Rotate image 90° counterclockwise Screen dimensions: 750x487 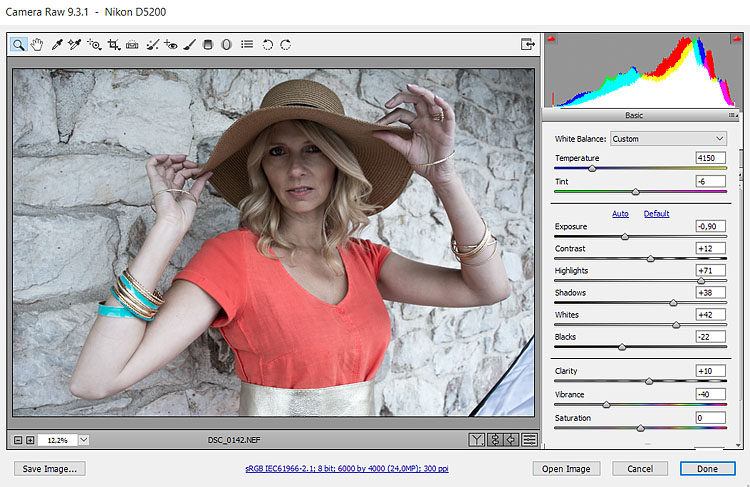267,44
